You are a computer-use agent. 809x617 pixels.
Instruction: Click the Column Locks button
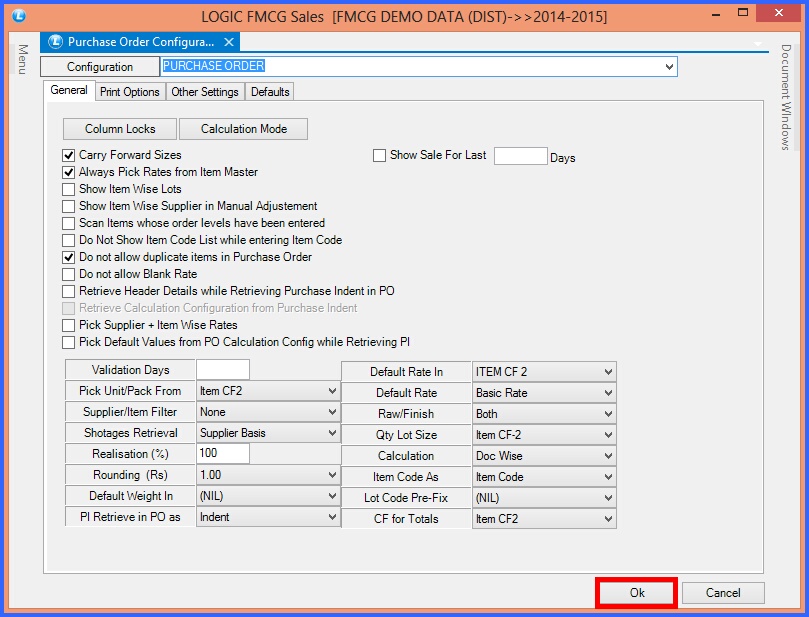point(120,129)
